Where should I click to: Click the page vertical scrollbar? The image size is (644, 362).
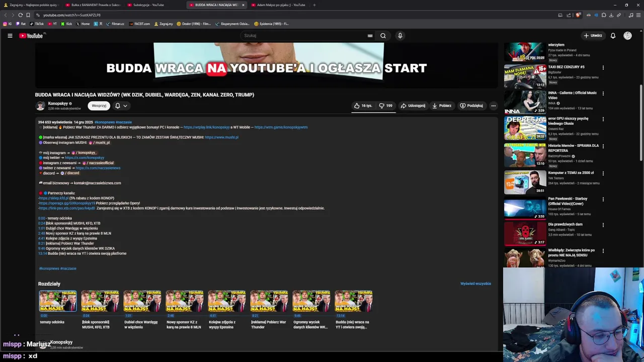click(641, 123)
